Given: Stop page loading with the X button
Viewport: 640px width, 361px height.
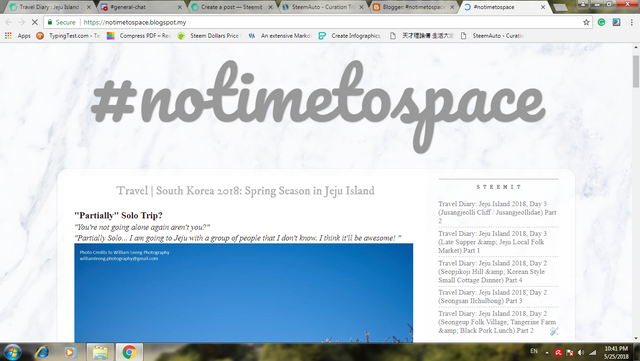Looking at the screenshot, I should pos(35,22).
